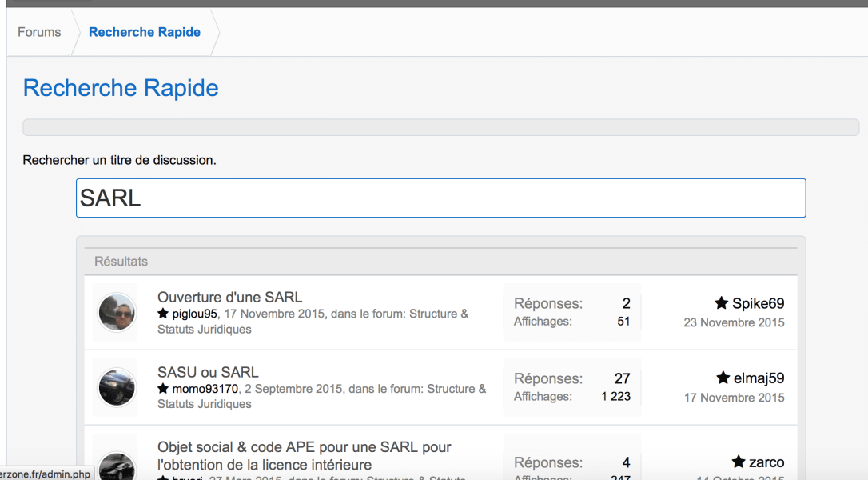
Task: Open last poster zarco's profile
Action: (766, 462)
